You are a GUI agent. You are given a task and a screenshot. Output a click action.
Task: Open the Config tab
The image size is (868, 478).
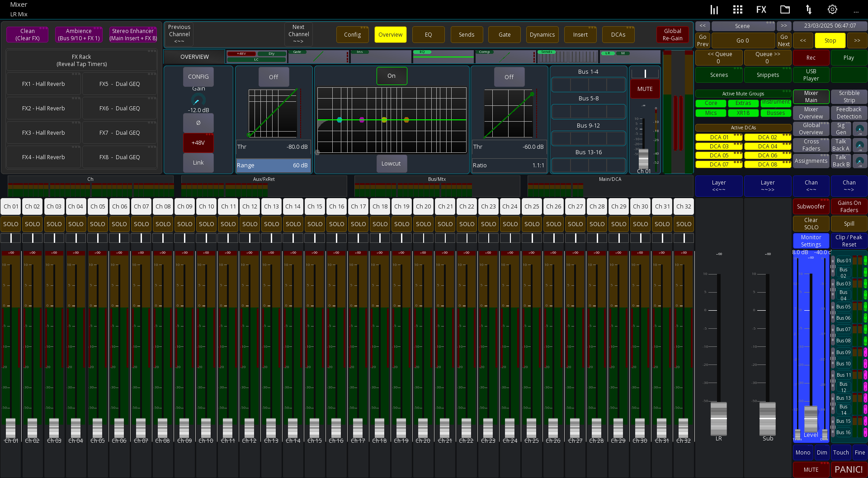tap(353, 35)
